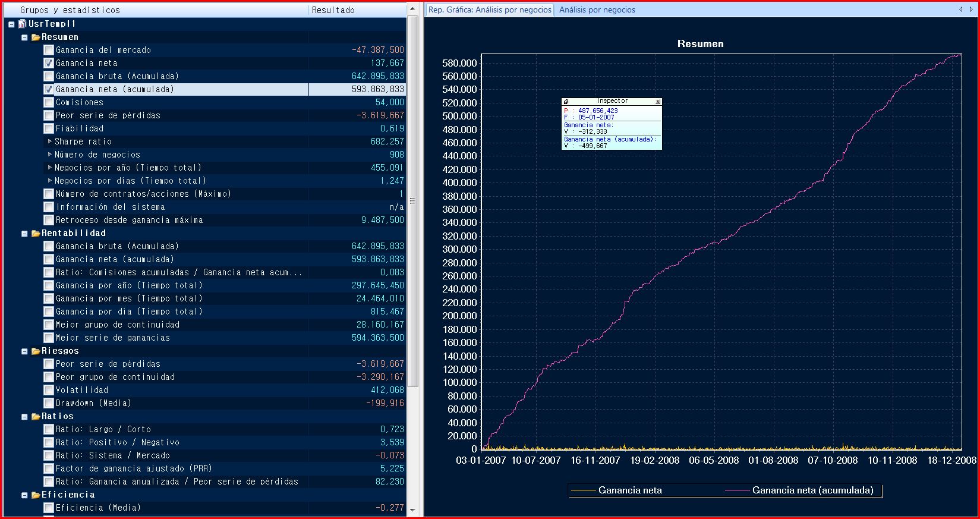Enable the Comisiones checkbox
The image size is (980, 519).
49,102
